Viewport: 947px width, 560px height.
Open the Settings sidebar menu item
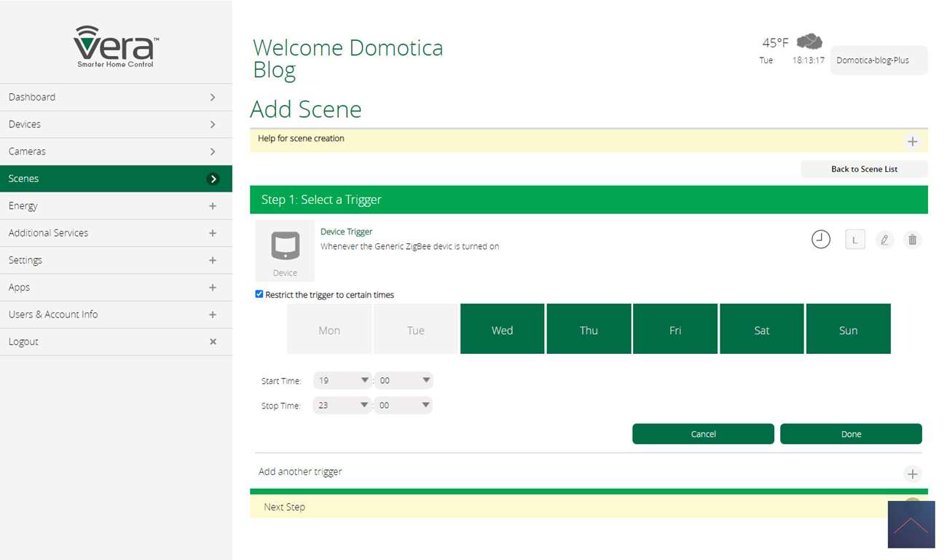pyautogui.click(x=116, y=260)
